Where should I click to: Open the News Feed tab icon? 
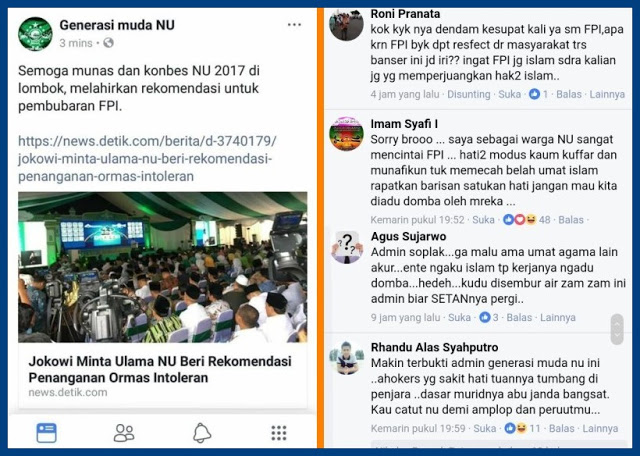tap(47, 433)
